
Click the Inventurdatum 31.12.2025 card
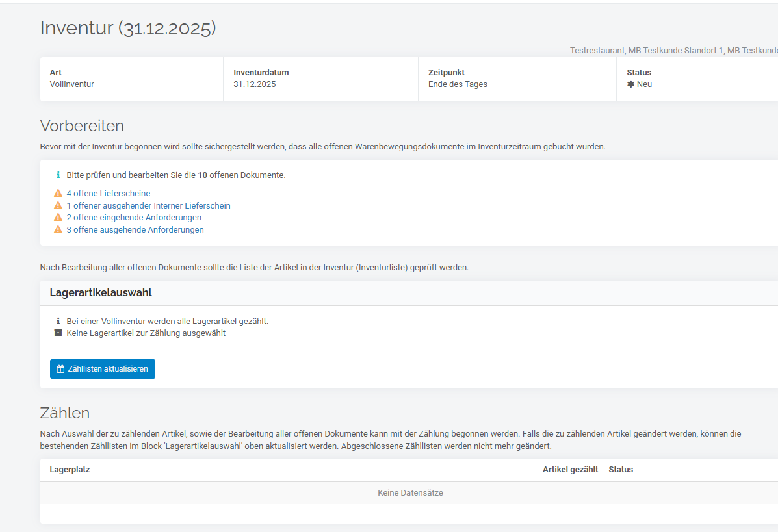tap(320, 79)
